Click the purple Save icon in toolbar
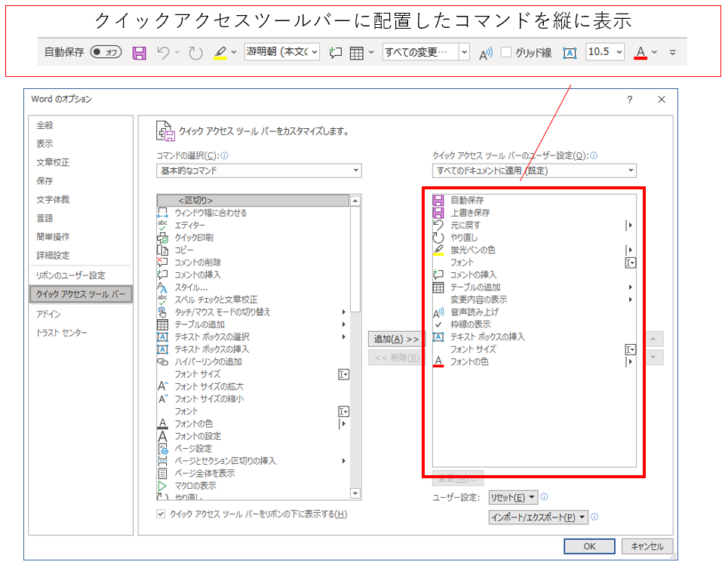The width and height of the screenshot is (728, 571). click(139, 53)
